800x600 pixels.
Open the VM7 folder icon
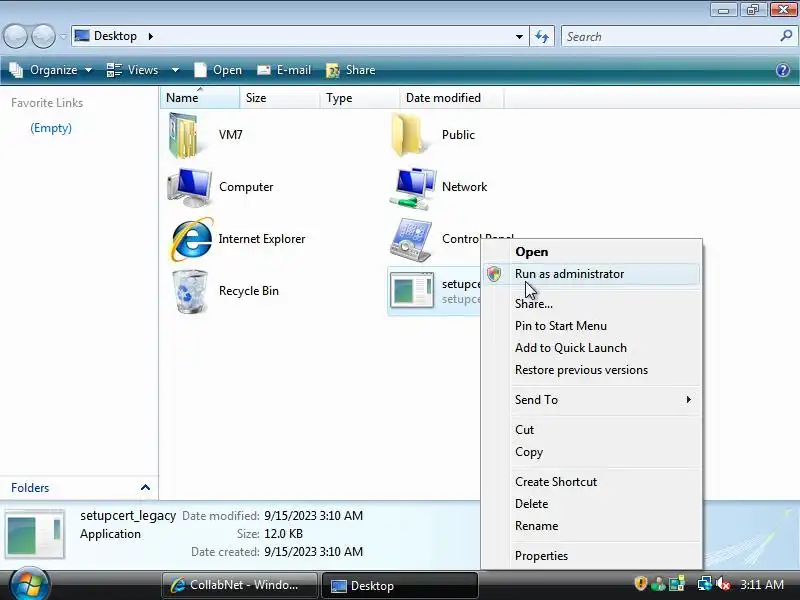(184, 135)
